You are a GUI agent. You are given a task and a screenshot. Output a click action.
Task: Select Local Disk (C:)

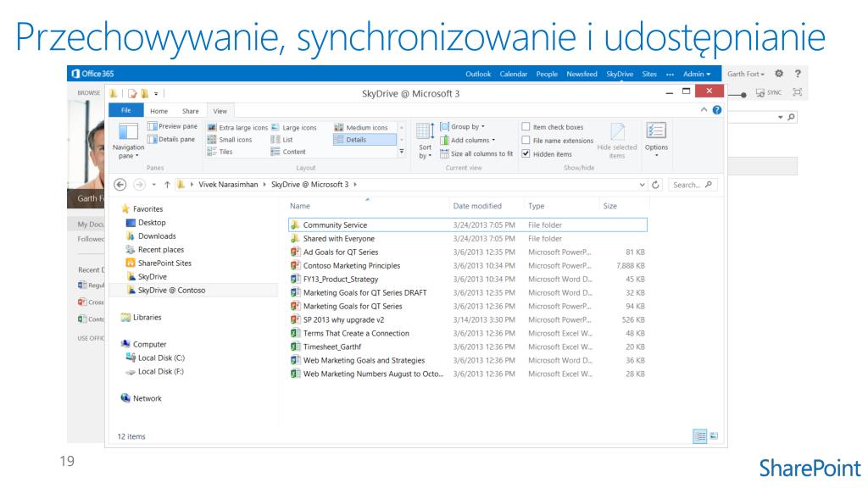(155, 358)
